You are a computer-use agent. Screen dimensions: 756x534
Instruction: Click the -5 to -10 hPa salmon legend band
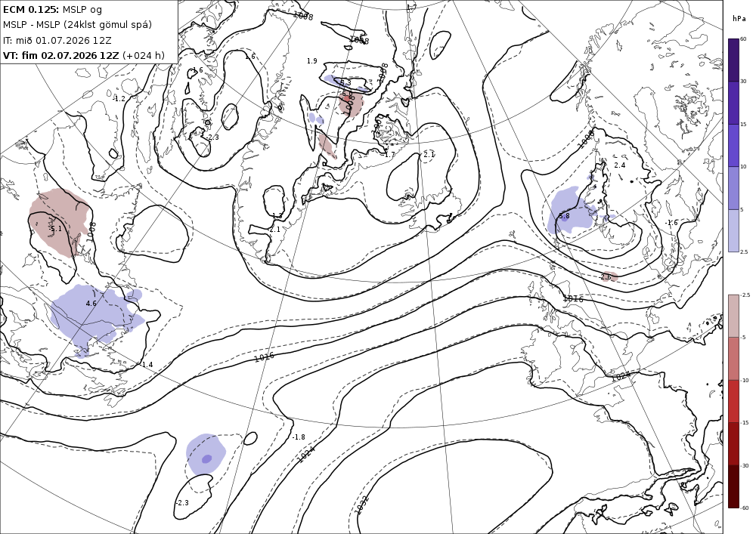[733, 358]
